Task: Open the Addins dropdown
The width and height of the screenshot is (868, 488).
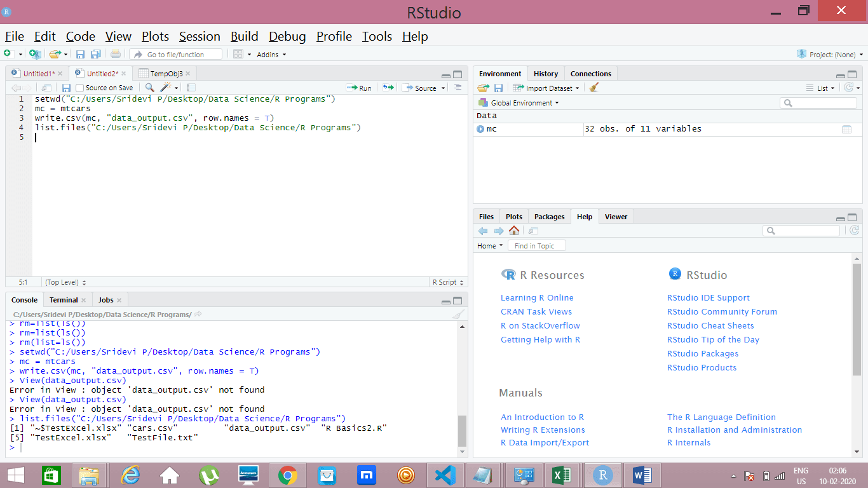Action: pyautogui.click(x=271, y=55)
